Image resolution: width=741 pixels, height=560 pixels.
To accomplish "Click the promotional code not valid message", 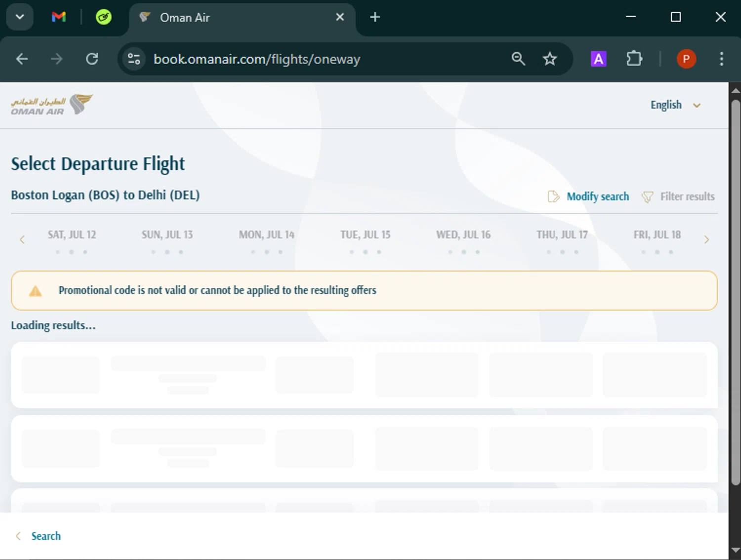I will [217, 290].
